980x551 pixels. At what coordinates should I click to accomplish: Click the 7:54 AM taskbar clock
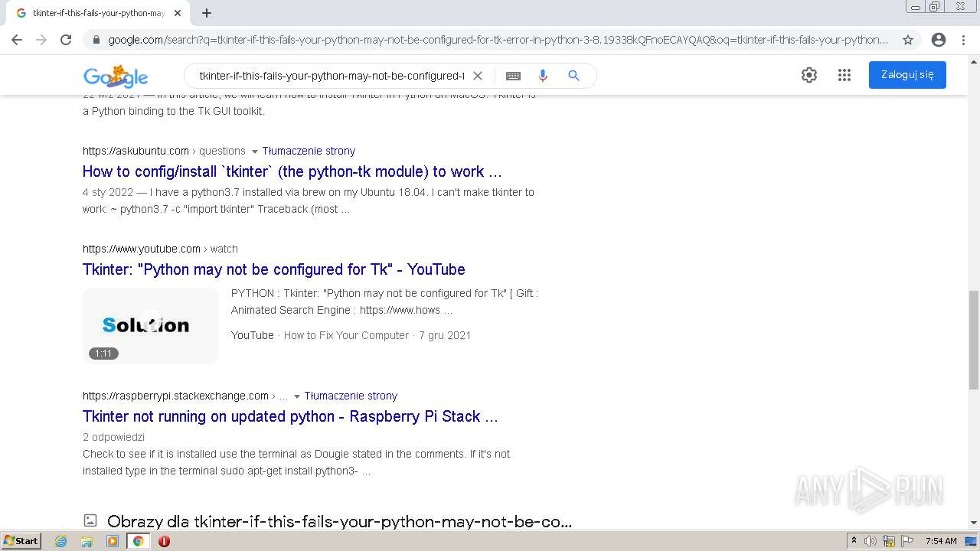pos(941,541)
